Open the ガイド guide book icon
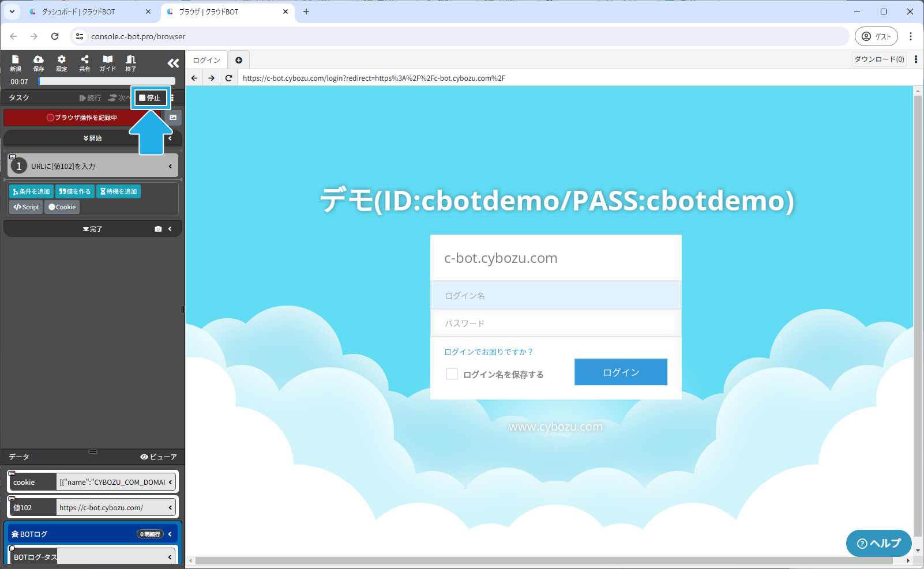This screenshot has height=569, width=924. (x=108, y=63)
